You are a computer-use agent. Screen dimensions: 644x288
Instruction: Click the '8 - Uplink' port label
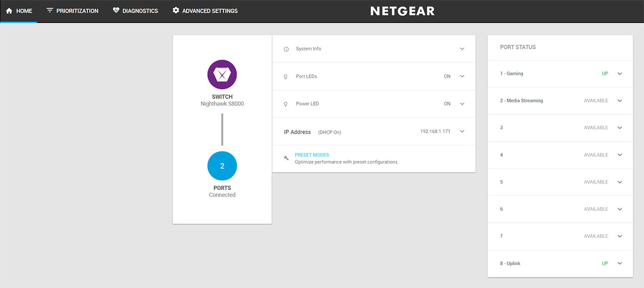pos(510,263)
